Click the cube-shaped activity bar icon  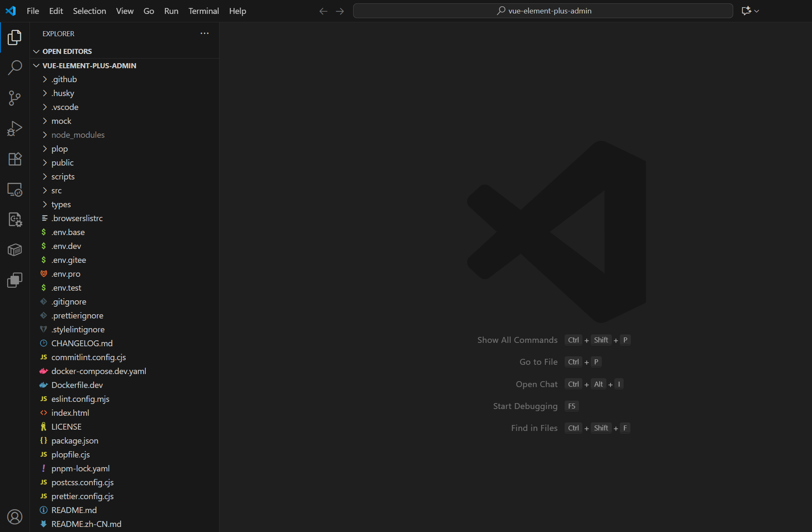(x=15, y=250)
